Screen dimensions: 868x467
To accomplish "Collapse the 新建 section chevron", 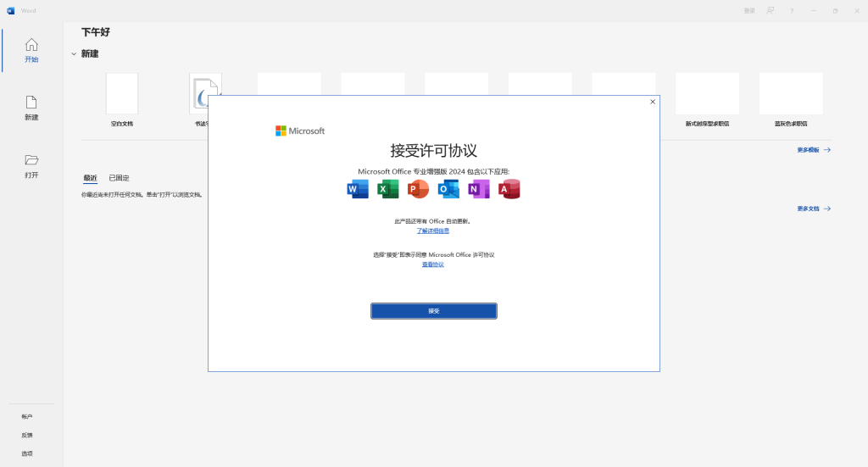I will pyautogui.click(x=74, y=54).
